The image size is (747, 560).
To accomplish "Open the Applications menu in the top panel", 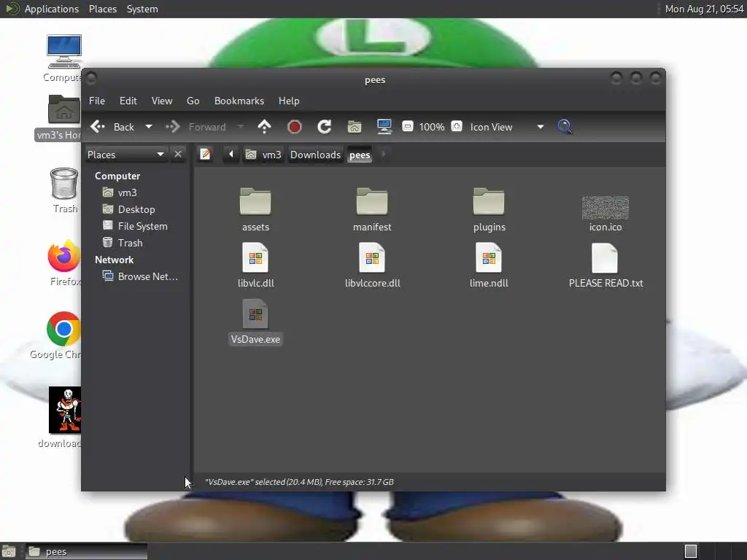I will pyautogui.click(x=52, y=9).
